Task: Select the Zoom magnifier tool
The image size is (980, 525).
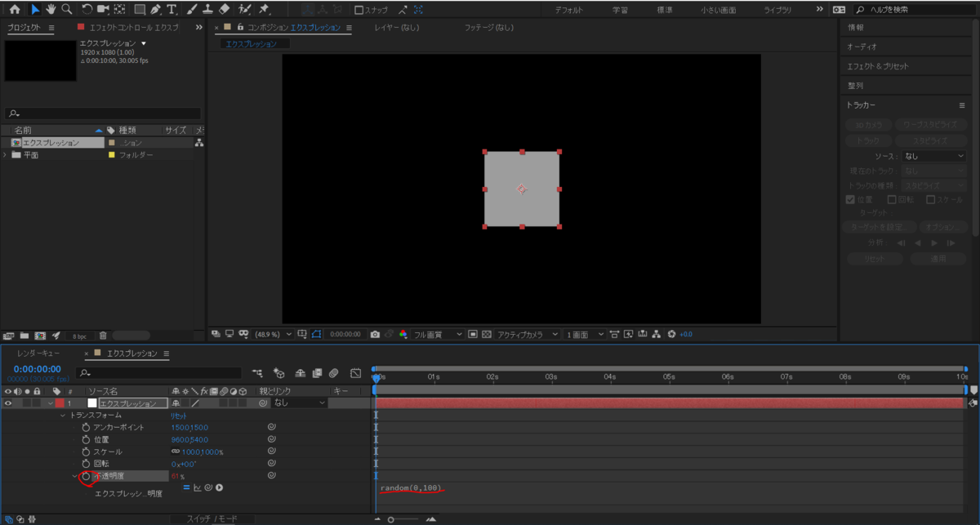Action: point(65,10)
